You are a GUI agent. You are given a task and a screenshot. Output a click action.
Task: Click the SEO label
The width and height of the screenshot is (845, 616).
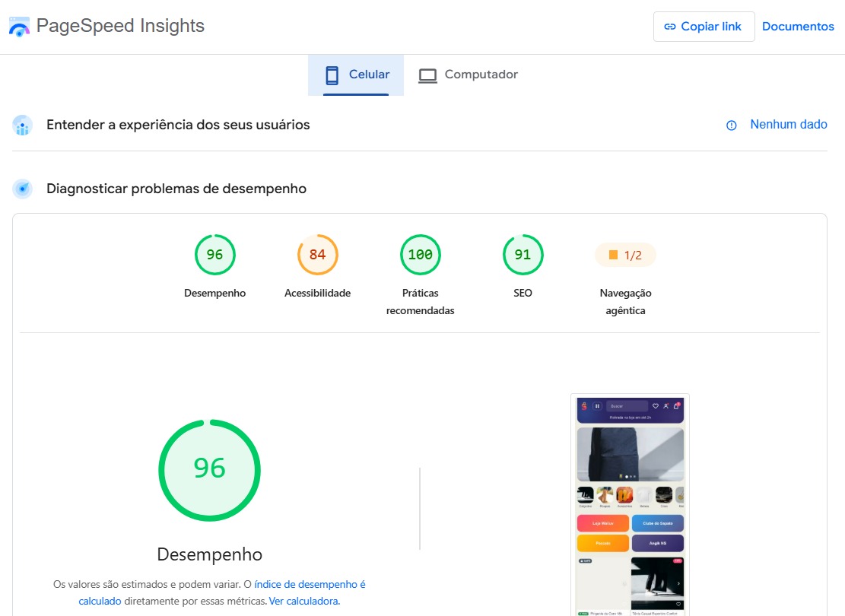pyautogui.click(x=523, y=294)
